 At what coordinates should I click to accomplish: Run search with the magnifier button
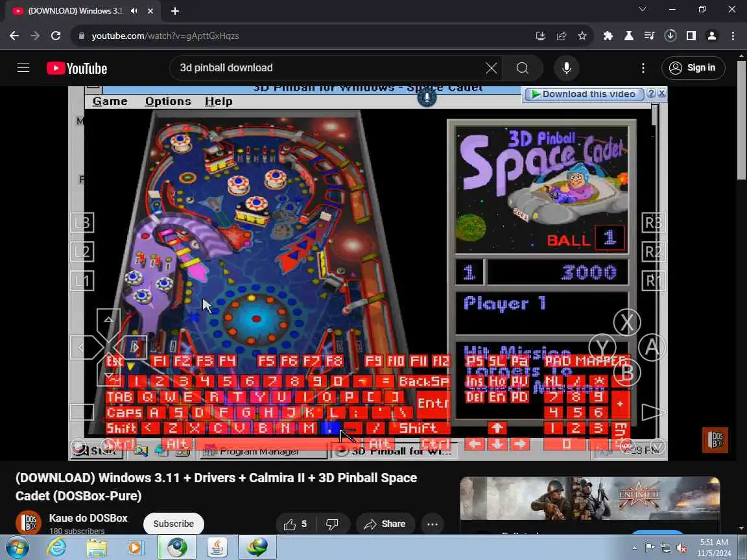[523, 68]
